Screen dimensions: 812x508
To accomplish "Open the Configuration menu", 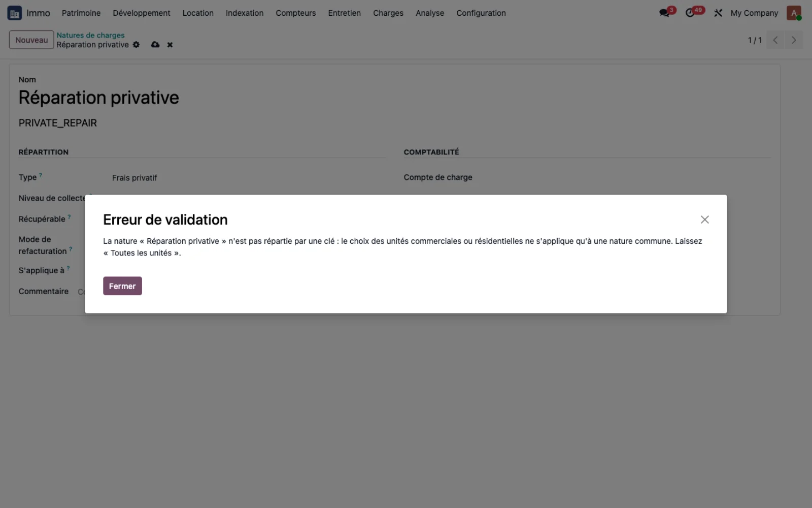I will (x=481, y=13).
